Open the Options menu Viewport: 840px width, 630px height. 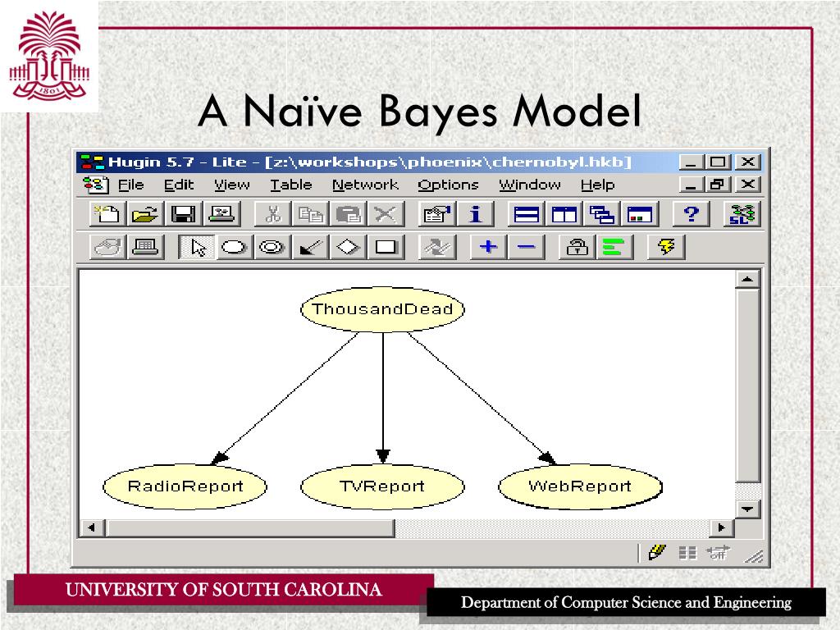[448, 185]
